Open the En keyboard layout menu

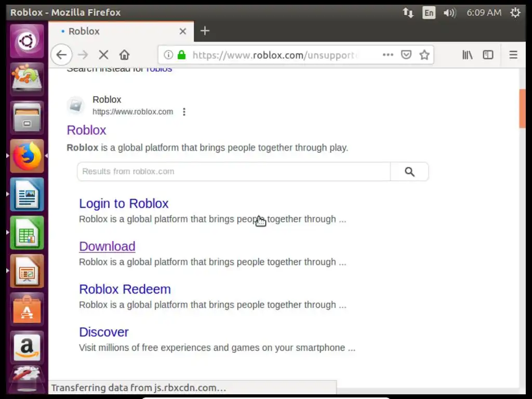429,12
